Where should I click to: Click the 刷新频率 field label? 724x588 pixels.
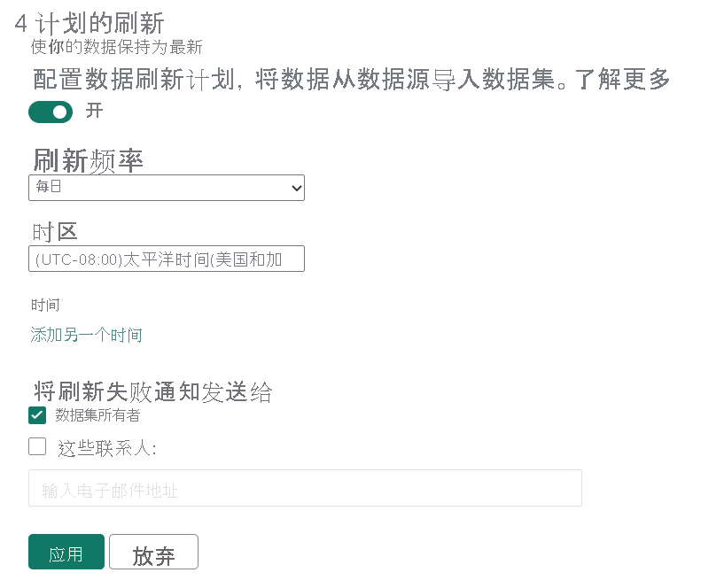(x=89, y=160)
